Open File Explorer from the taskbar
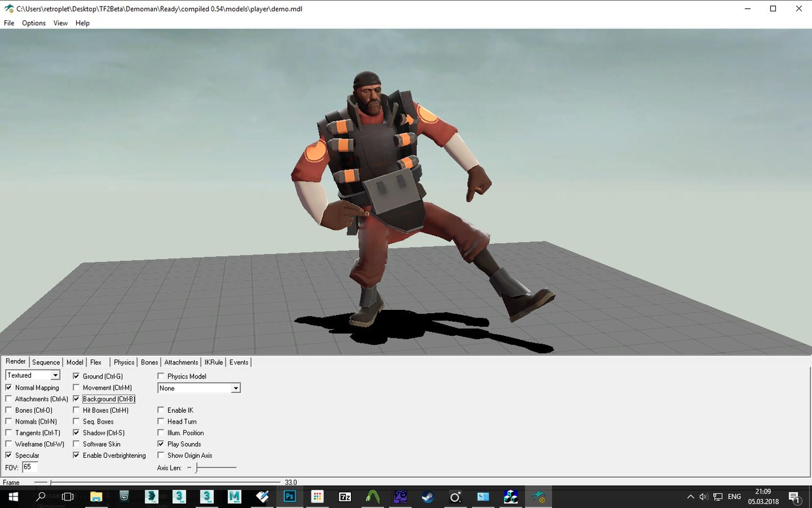Image resolution: width=812 pixels, height=508 pixels. click(x=96, y=496)
